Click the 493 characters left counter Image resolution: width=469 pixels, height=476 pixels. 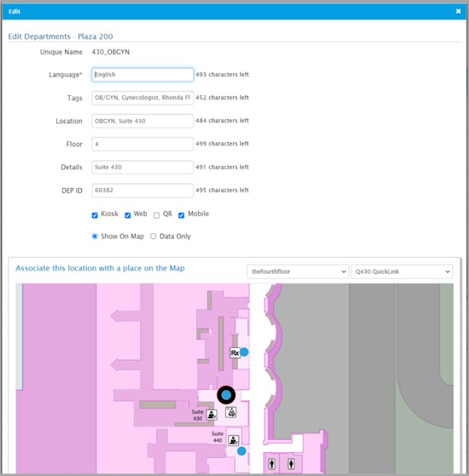pos(222,74)
